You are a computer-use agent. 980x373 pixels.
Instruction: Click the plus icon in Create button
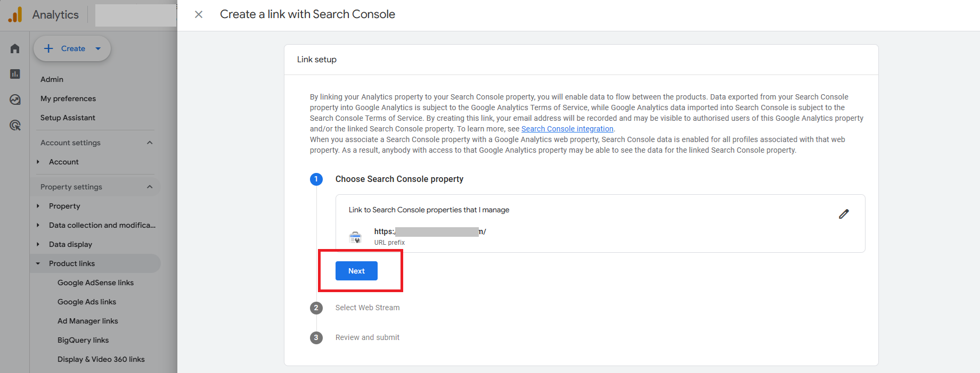(x=48, y=48)
